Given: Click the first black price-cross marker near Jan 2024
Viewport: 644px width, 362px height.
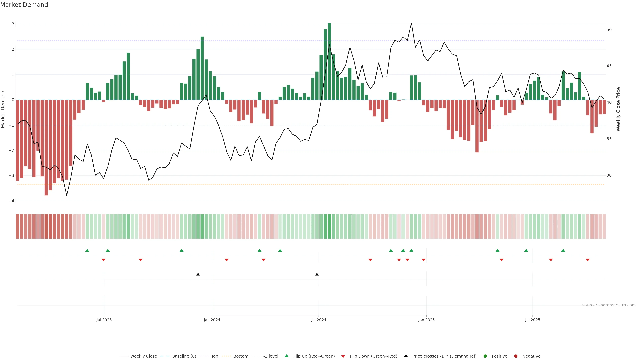Looking at the screenshot, I should 198,274.
